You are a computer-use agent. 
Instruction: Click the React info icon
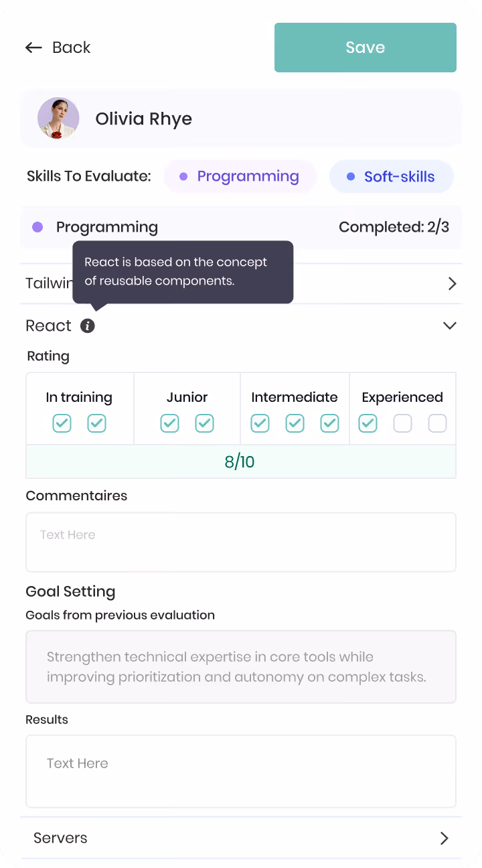click(88, 326)
